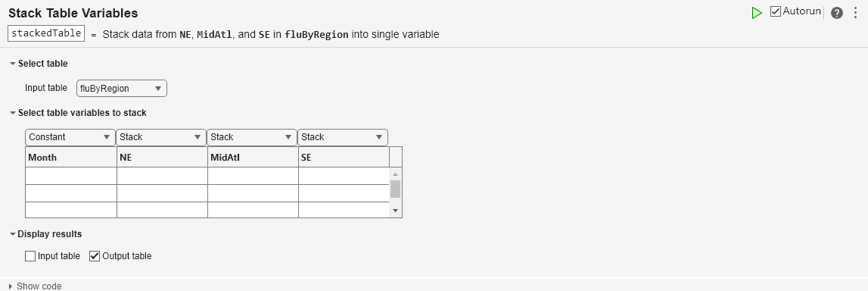Screen dimensions: 868x291
Task: Open the Stack dropdown above SE
Action: tap(343, 137)
